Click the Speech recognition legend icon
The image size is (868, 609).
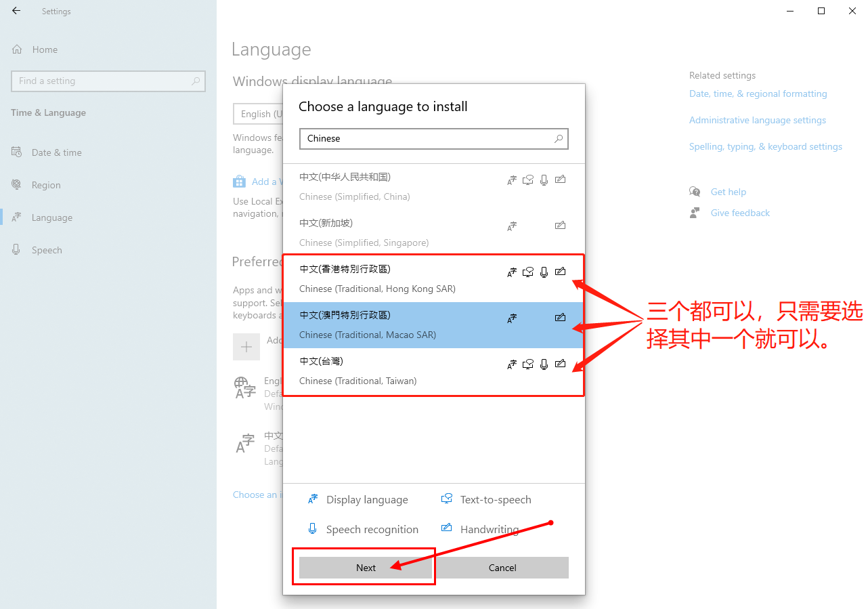coord(313,529)
